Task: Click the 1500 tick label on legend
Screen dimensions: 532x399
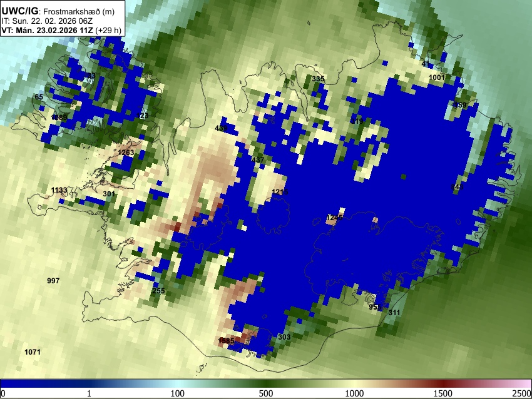Action: click(x=443, y=393)
